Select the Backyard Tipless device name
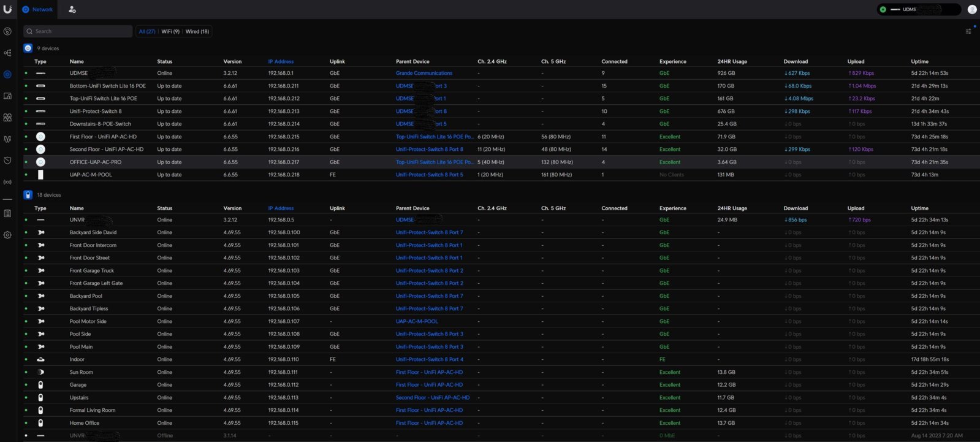 click(88, 309)
